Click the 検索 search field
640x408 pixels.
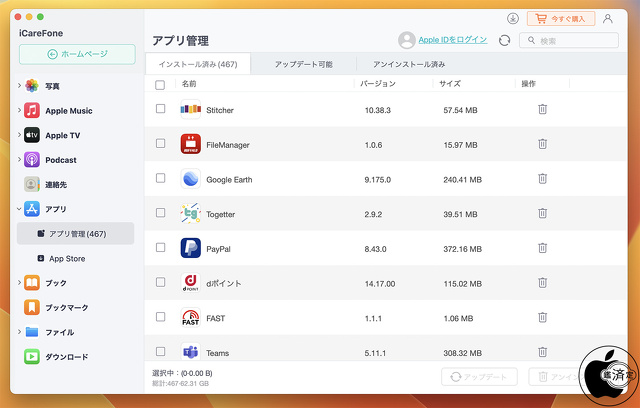(569, 40)
